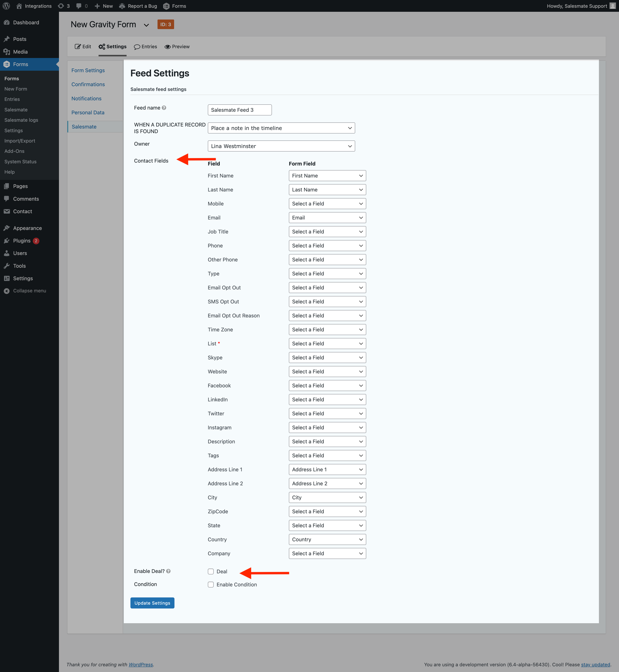
Task: Click the Plugins icon in sidebar
Action: coord(7,241)
